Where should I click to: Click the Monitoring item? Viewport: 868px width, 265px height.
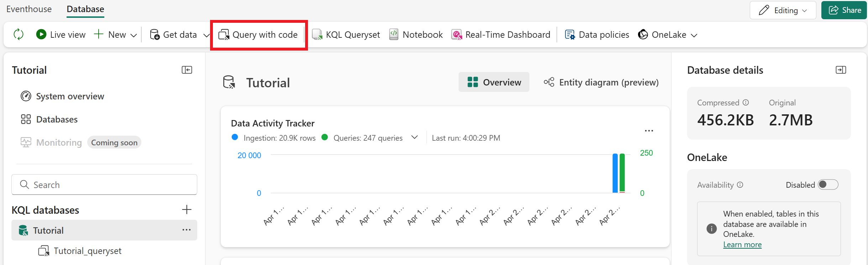[x=51, y=142]
